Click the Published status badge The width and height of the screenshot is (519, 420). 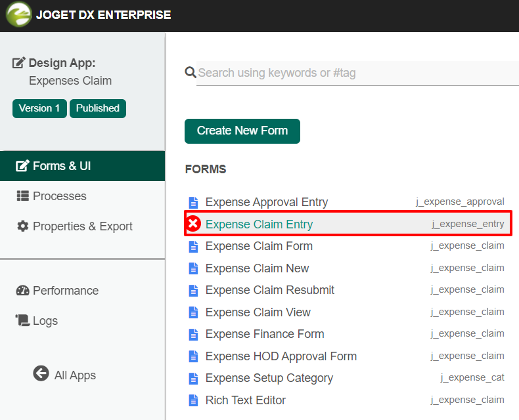[x=97, y=108]
